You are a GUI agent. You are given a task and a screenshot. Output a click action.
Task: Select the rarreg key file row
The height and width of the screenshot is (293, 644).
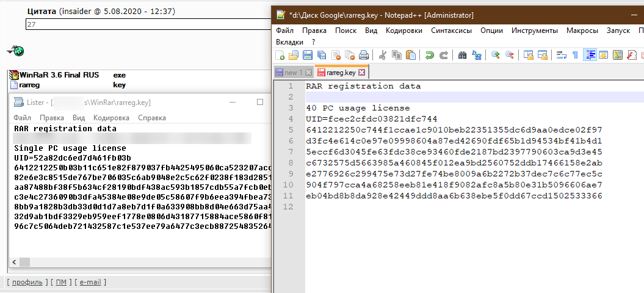click(67, 85)
